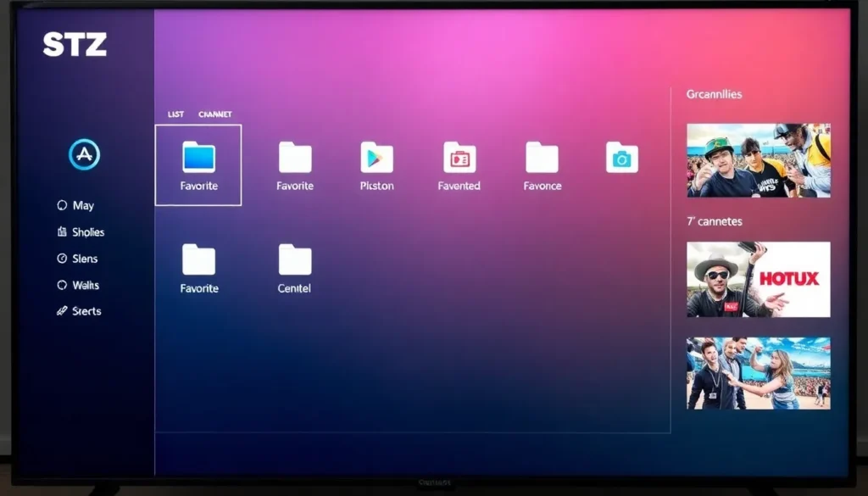This screenshot has width=868, height=496.
Task: Select the bottom beach group thumbnail
Action: [x=758, y=373]
